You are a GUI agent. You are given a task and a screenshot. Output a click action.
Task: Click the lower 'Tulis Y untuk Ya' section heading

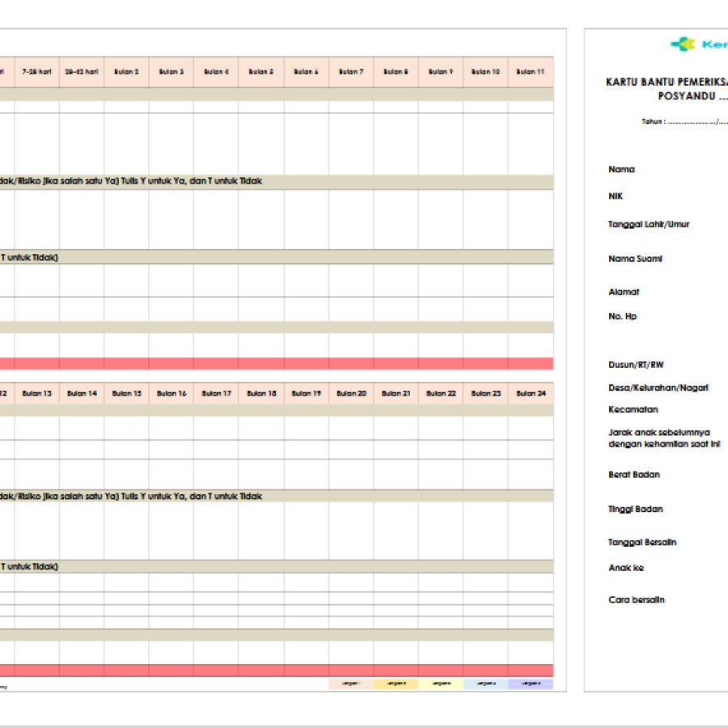[x=277, y=497]
